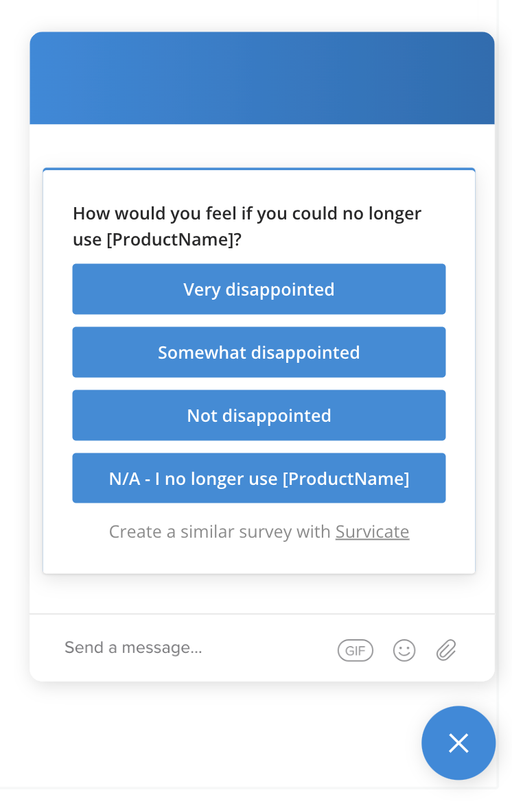The width and height of the screenshot is (512, 812).
Task: Close the chat with round X button
Action: pyautogui.click(x=458, y=743)
